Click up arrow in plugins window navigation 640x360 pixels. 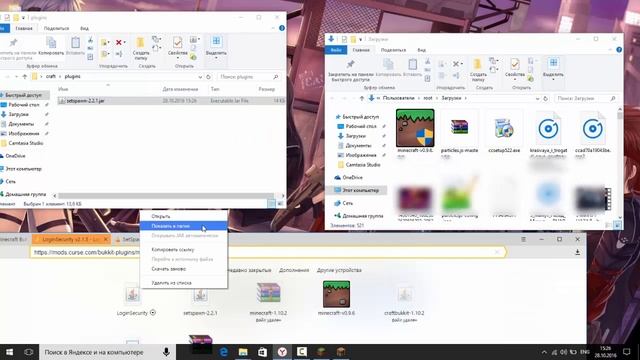(x=24, y=77)
